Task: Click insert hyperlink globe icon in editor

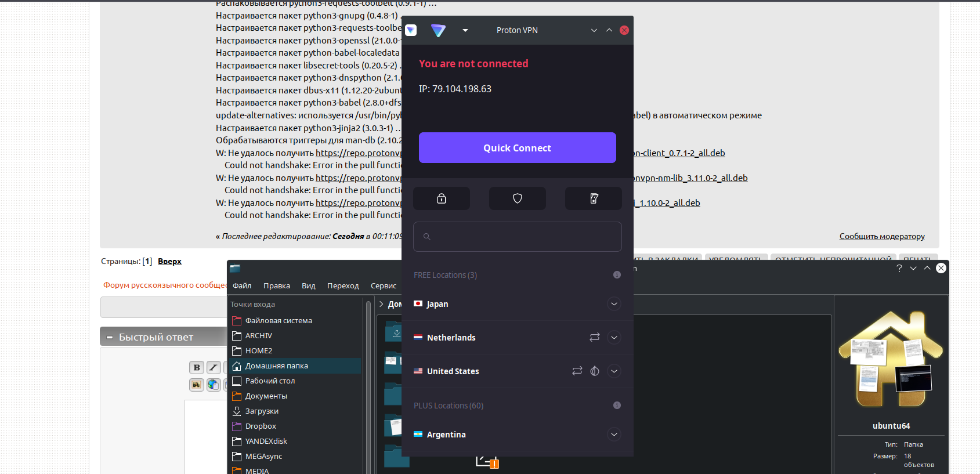Action: click(x=214, y=384)
